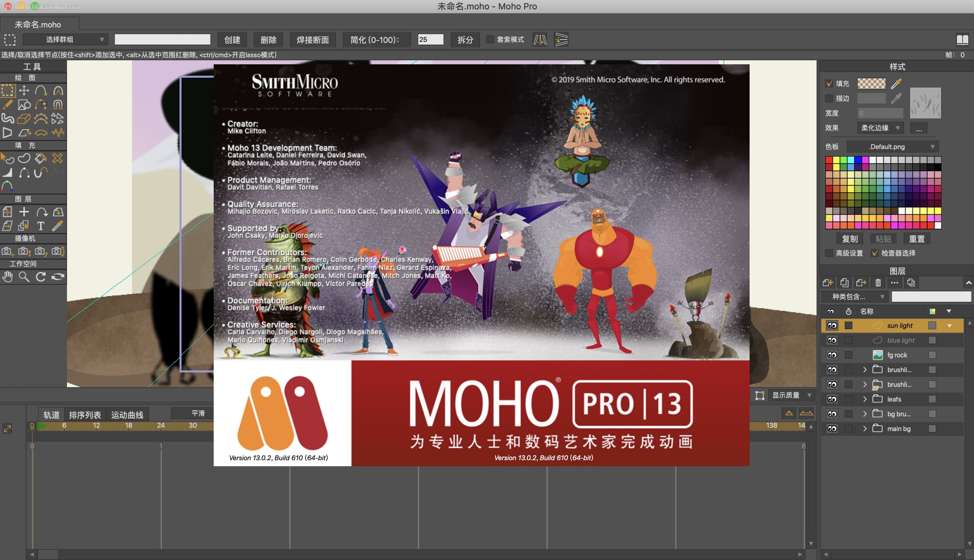The image size is (974, 560).
Task: Open the 选择群组 dropdown
Action: 65,40
